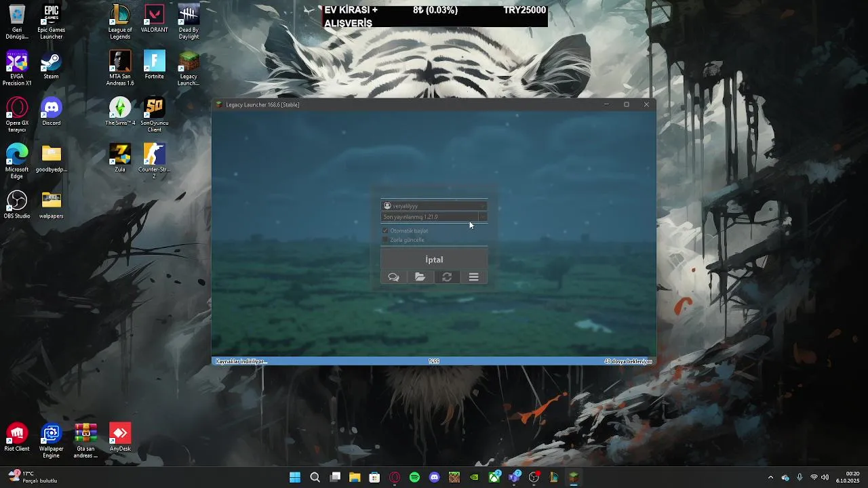Select The Sims 4 desktop icon

coord(120,112)
